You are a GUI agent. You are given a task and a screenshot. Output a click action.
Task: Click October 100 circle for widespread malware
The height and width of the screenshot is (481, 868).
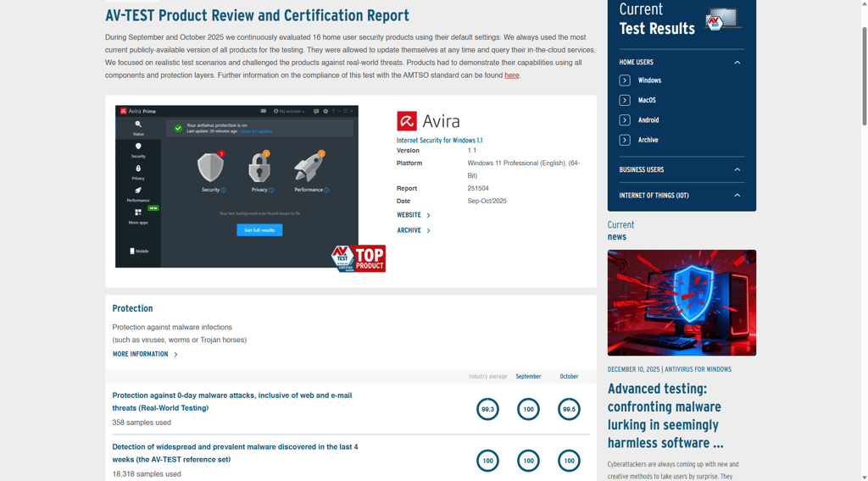coord(569,461)
